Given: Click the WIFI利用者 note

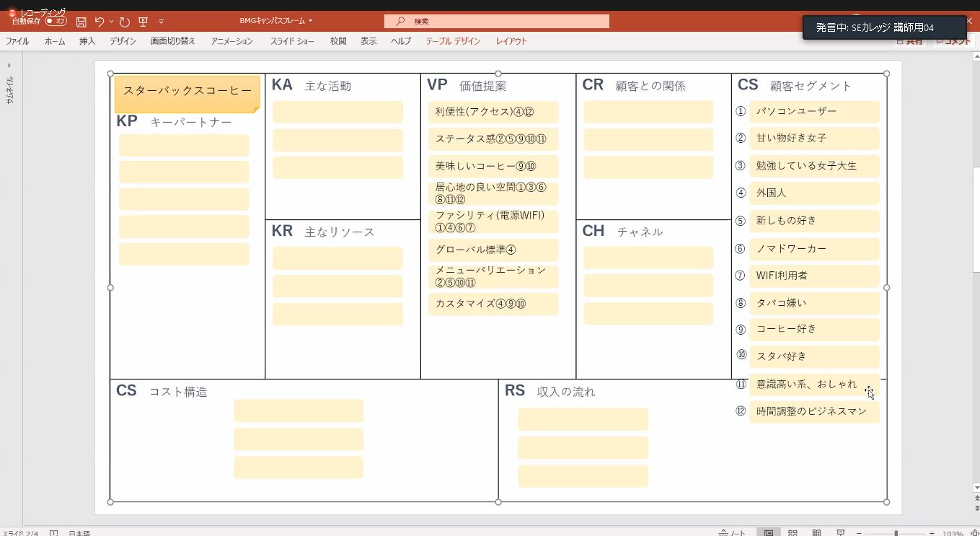Looking at the screenshot, I should pos(814,276).
